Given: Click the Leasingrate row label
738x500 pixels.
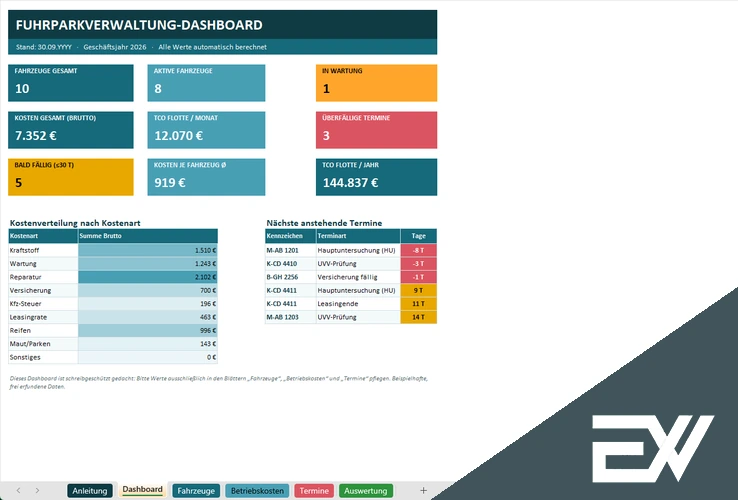Looking at the screenshot, I should (28, 317).
